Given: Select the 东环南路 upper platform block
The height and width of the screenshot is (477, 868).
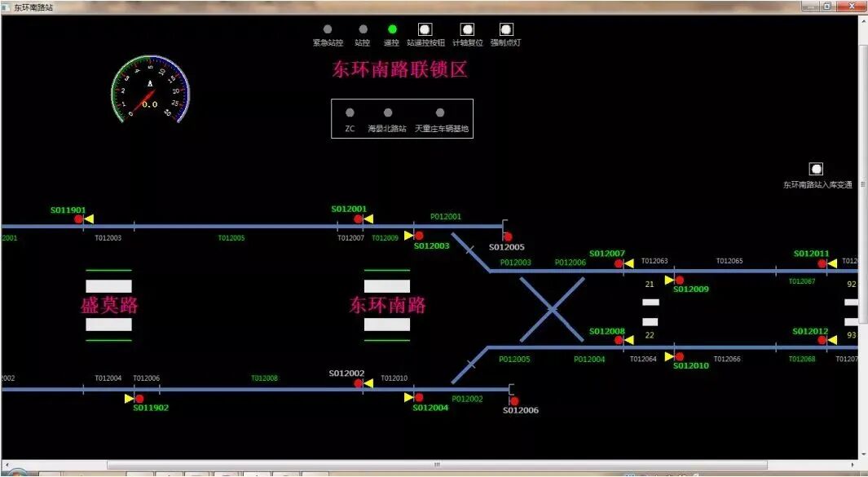Looking at the screenshot, I should [x=387, y=286].
